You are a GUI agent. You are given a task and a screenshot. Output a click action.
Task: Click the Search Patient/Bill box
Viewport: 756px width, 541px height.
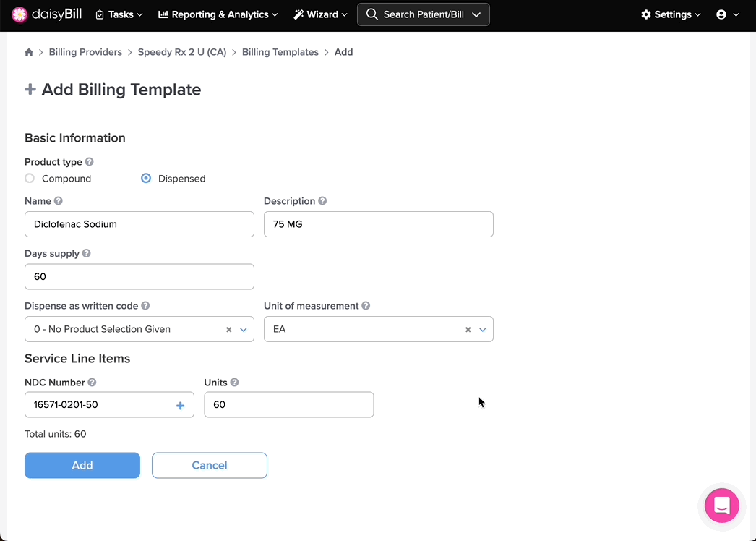click(x=424, y=14)
